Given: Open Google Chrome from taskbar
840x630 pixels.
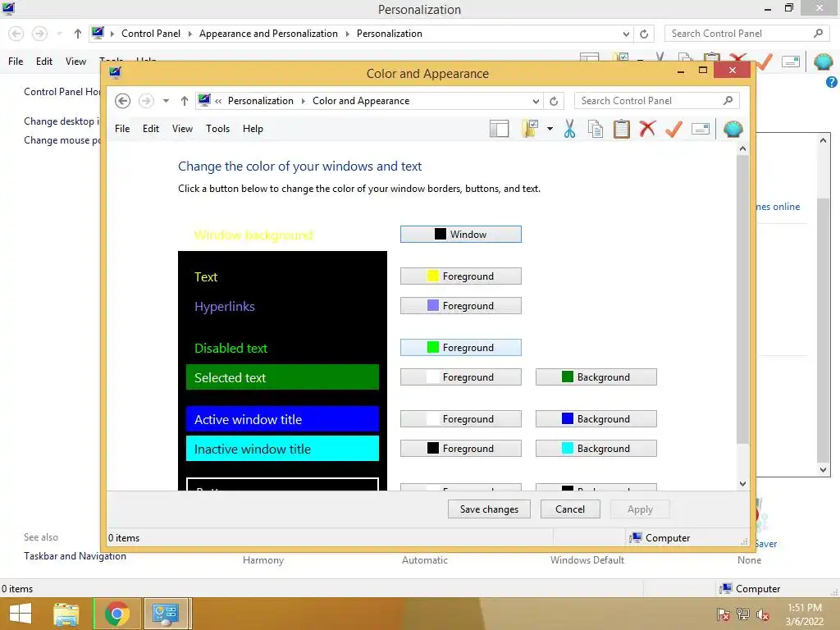Looking at the screenshot, I should tap(117, 614).
